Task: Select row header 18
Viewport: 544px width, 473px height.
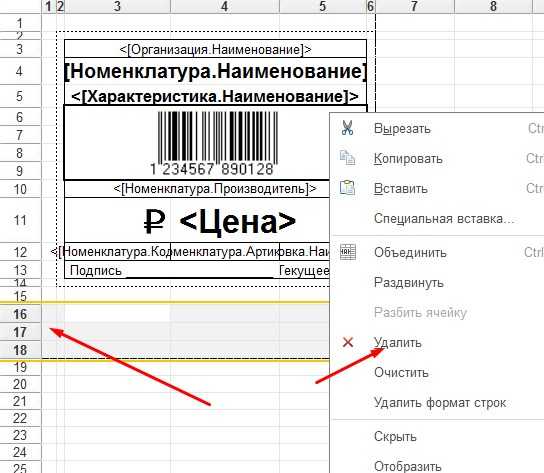Action: [20, 350]
